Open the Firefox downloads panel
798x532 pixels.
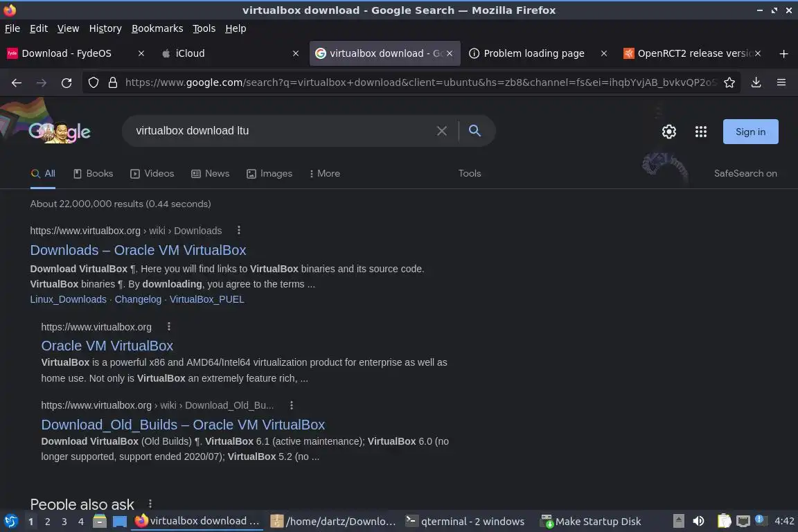pyautogui.click(x=756, y=82)
